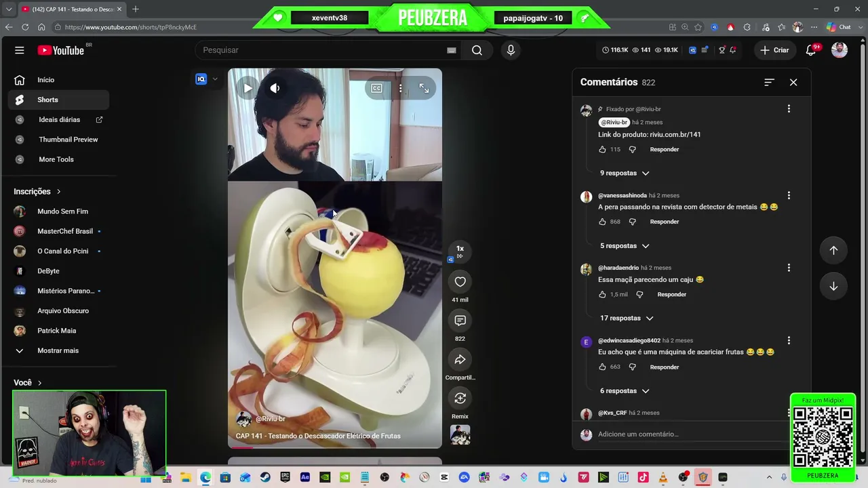Viewport: 868px width, 488px height.
Task: Share the Short
Action: [460, 359]
